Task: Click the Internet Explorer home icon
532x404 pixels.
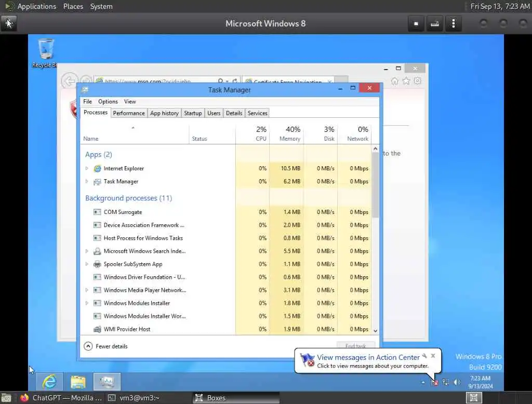Action: pyautogui.click(x=395, y=81)
